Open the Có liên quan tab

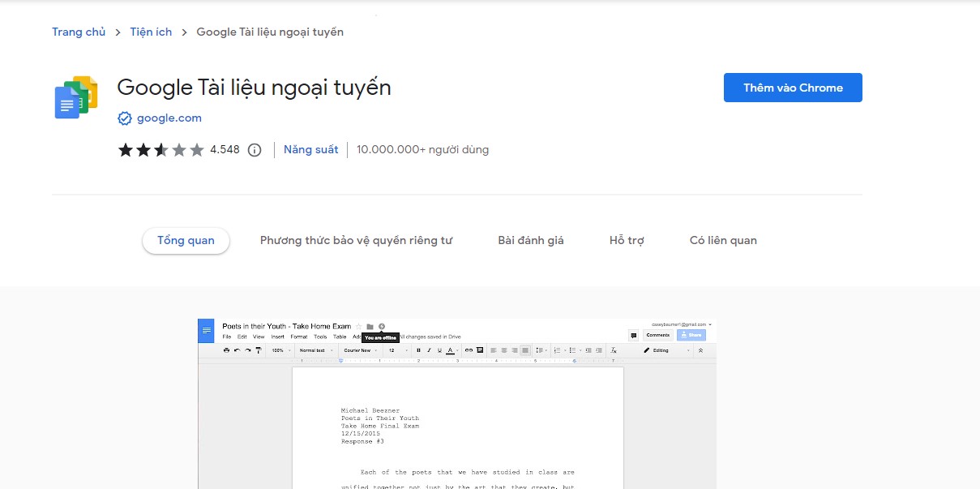click(x=723, y=241)
